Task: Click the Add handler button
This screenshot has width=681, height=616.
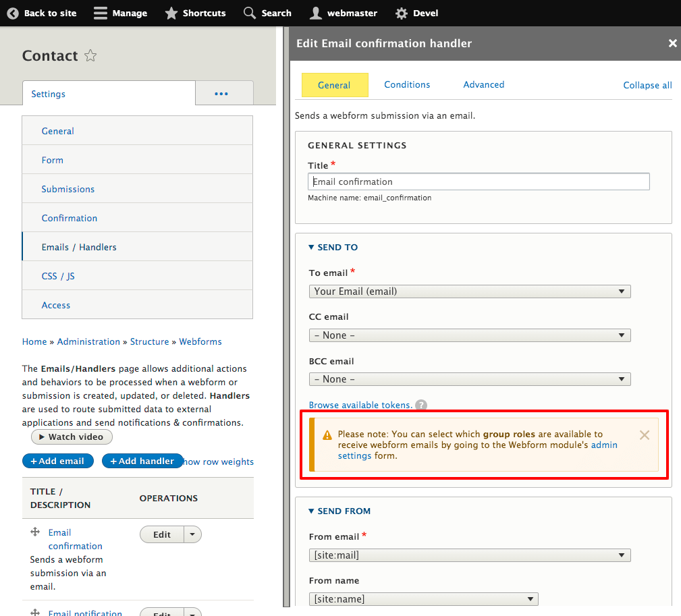Action: tap(142, 461)
